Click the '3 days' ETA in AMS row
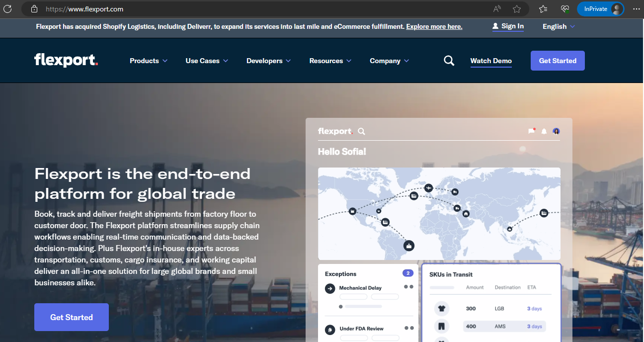The image size is (644, 342). click(x=535, y=327)
